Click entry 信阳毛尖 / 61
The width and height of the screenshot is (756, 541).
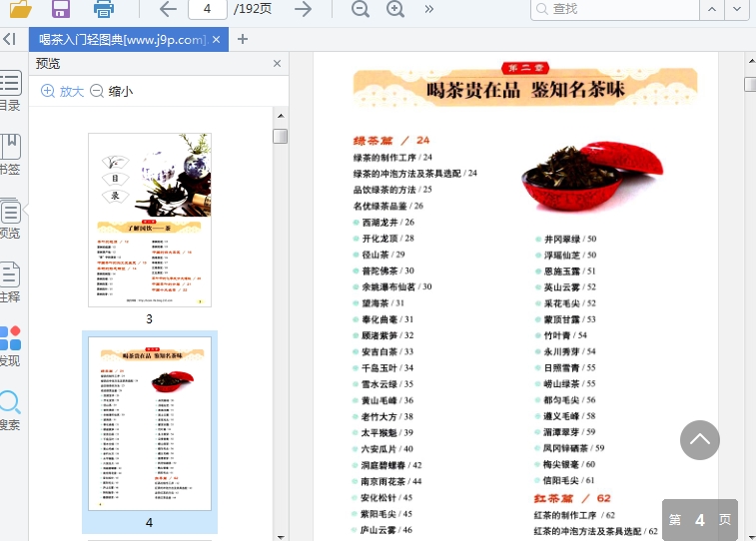coord(568,480)
